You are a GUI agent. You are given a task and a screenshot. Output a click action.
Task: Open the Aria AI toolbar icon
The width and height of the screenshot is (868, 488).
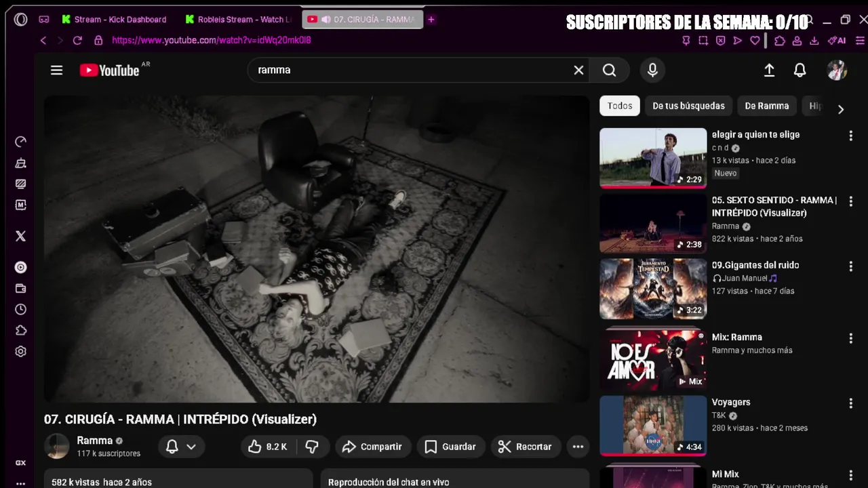(x=837, y=41)
